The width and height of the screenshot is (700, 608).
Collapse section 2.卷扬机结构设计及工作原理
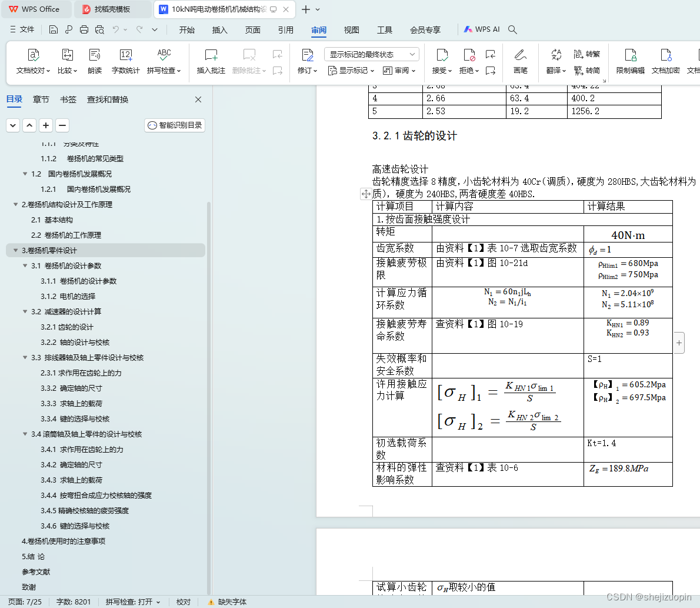coord(16,205)
